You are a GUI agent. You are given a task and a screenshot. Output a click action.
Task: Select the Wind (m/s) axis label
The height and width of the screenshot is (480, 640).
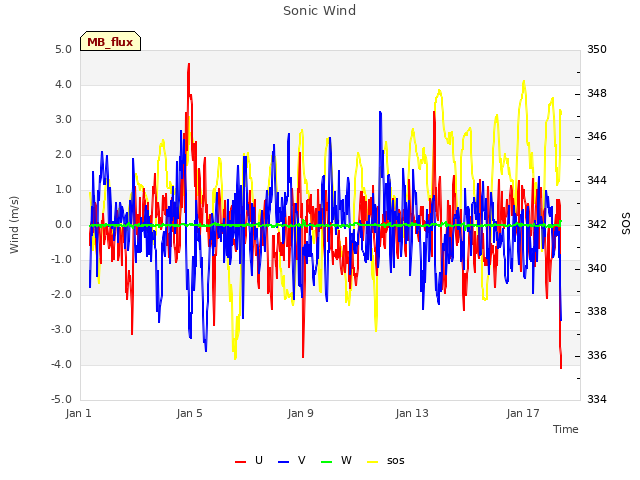14,225
